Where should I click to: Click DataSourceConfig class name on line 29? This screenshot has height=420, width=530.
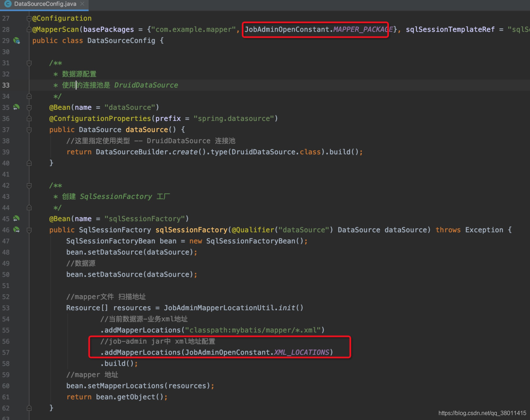coord(121,41)
